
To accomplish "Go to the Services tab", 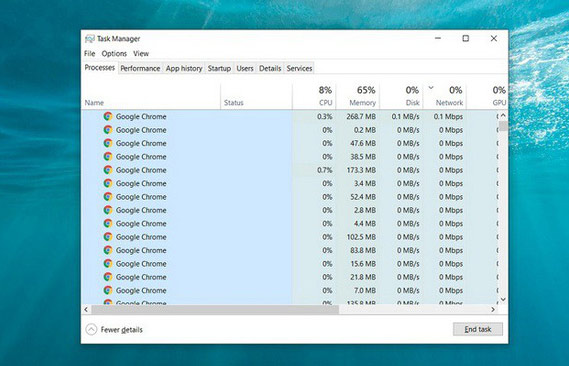I will (299, 68).
